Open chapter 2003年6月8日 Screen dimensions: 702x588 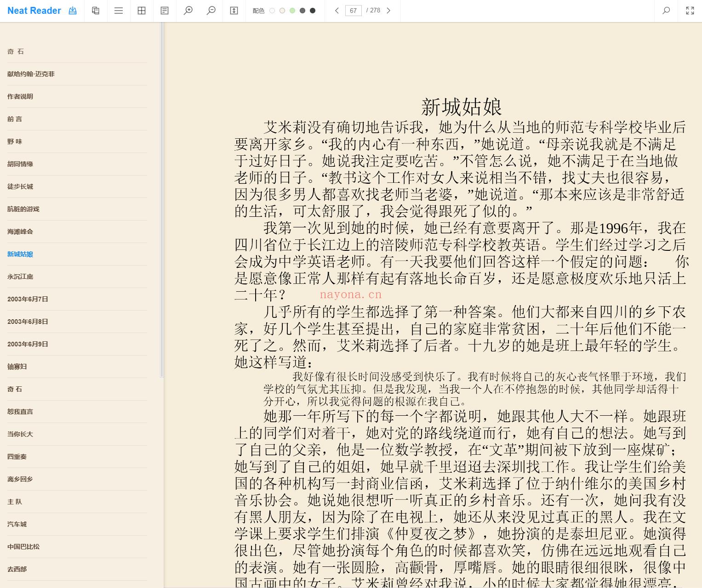(x=28, y=322)
